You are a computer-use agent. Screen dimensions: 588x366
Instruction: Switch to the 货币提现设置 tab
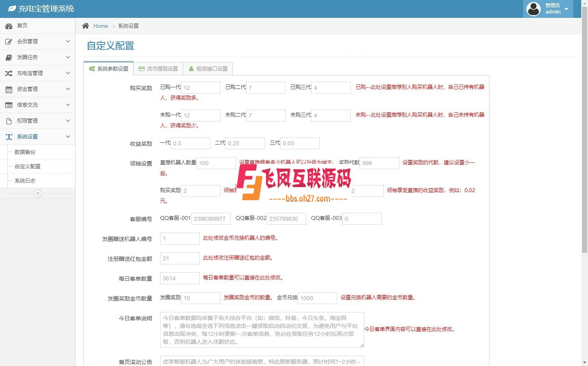point(158,69)
